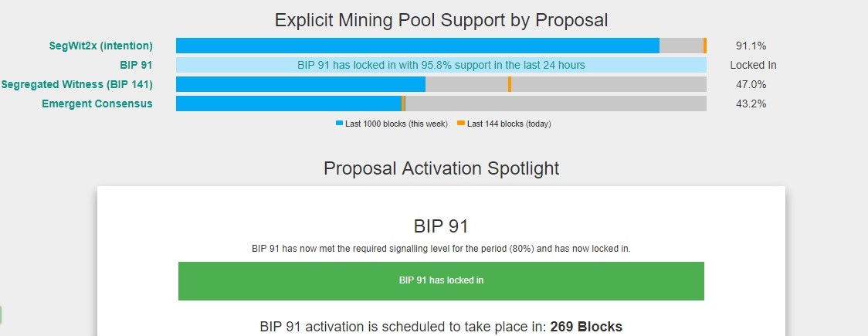Click the orange marker on the SegWit2x bar
The height and width of the screenshot is (336, 868).
pos(705,46)
